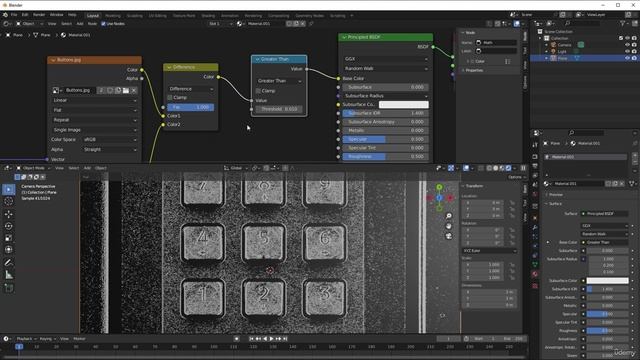640x360 pixels.
Task: Open the Modifiers wrench properties tab
Action: (x=535, y=227)
